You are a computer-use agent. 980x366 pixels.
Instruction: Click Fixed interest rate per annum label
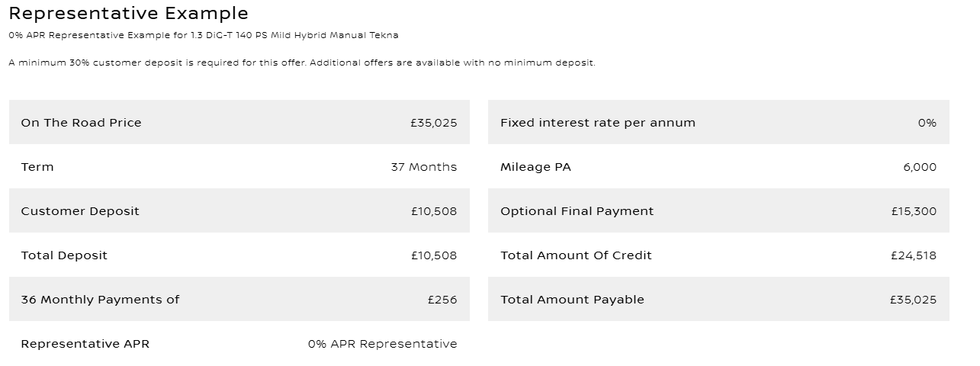click(597, 123)
